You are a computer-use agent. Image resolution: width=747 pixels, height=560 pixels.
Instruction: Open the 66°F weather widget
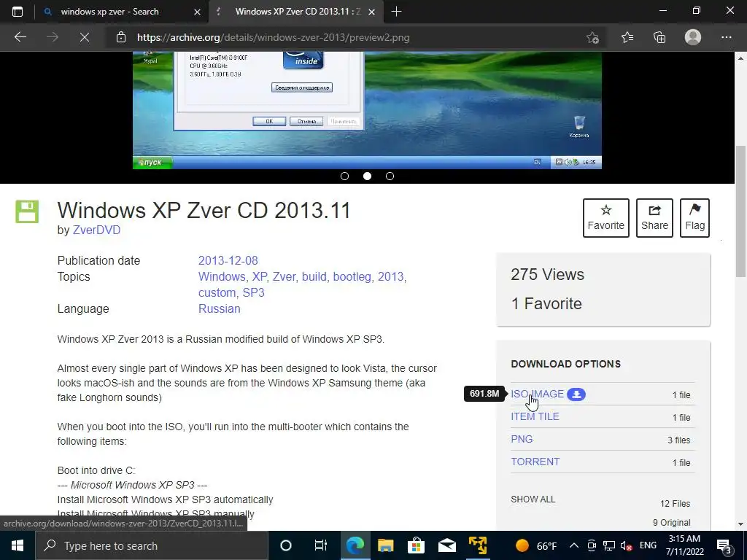coord(536,545)
